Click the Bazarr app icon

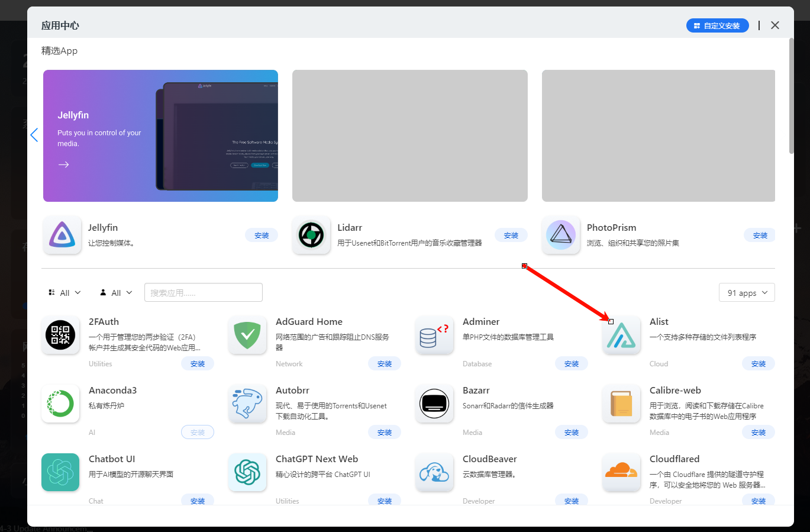pos(434,404)
